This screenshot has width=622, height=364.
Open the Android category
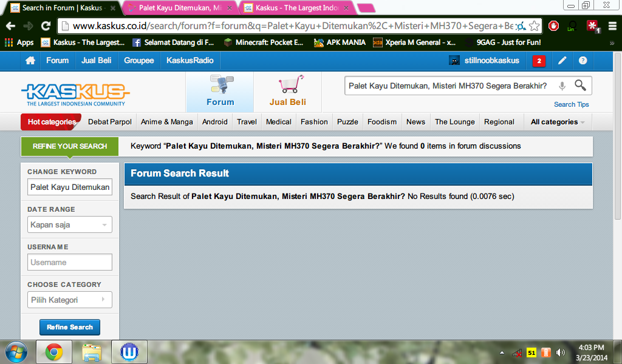click(215, 122)
